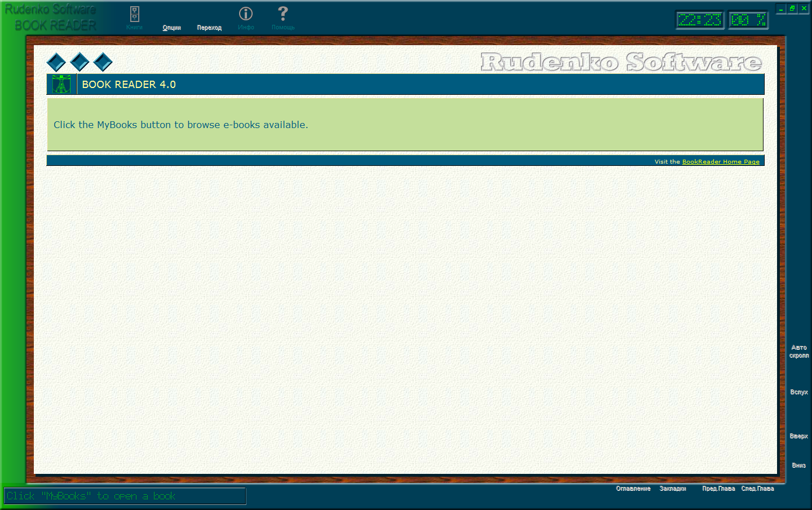Image resolution: width=812 pixels, height=510 pixels.
Task: Click the Вверх (up) button
Action: click(799, 436)
